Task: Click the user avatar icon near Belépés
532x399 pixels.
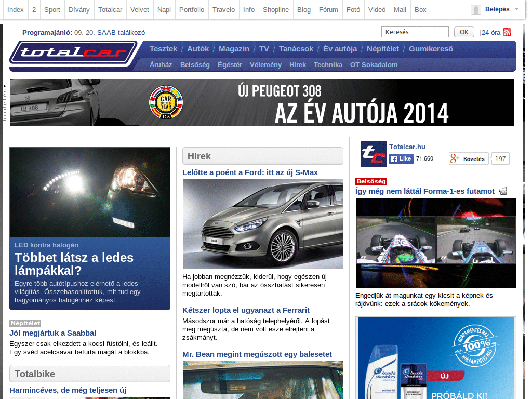Action: 476,10
